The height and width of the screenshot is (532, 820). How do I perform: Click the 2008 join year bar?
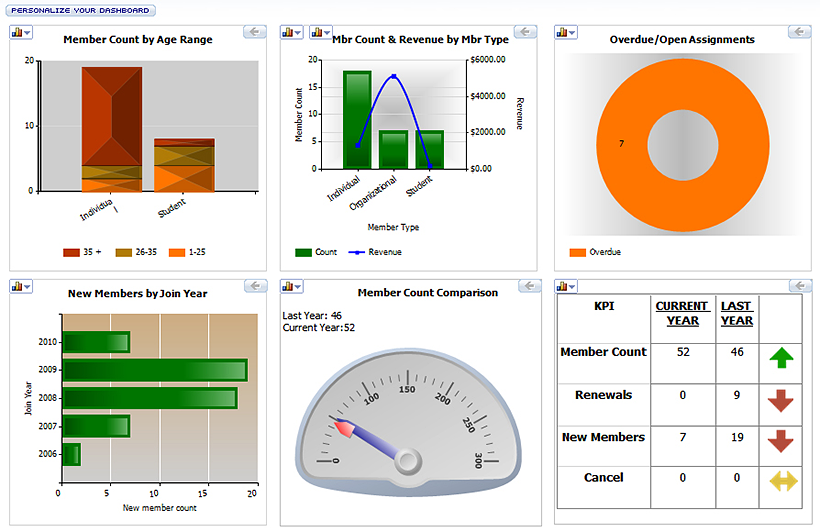(150, 398)
